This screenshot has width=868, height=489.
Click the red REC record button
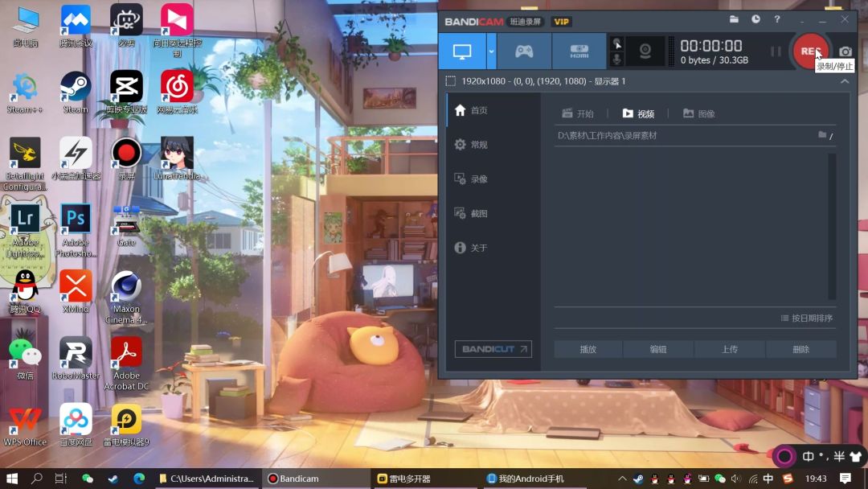click(x=807, y=51)
